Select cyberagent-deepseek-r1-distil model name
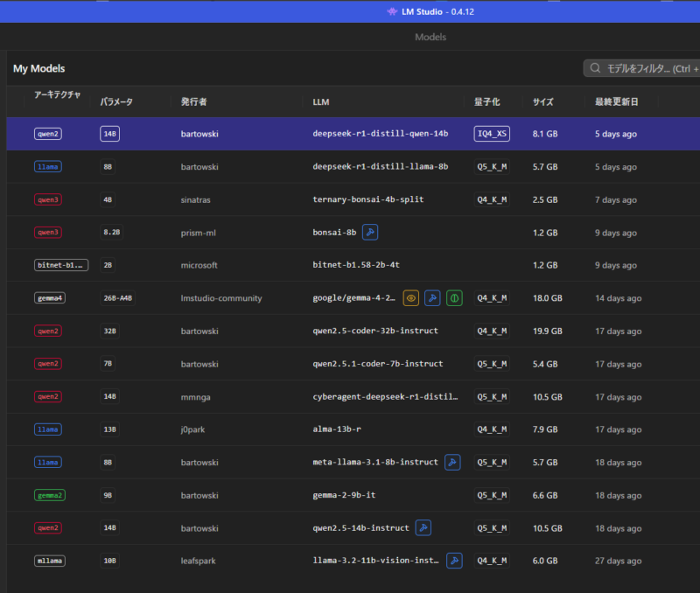700x593 pixels. [385, 397]
